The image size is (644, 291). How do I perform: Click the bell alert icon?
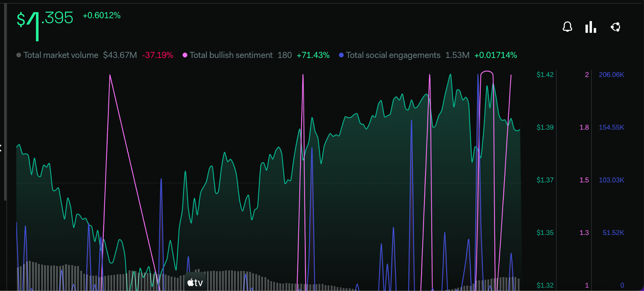click(x=567, y=27)
